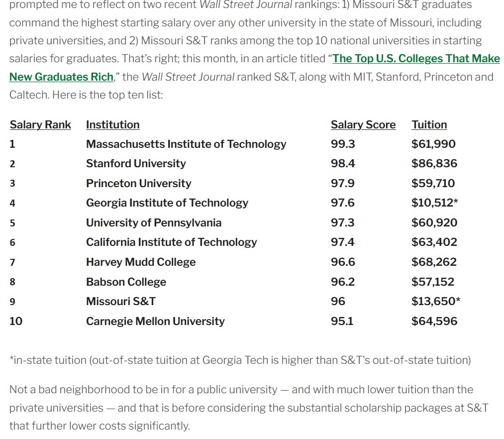Viewport: 504px width, 439px height.
Task: Click the $13,650* tuition for Missouri S&T
Action: [x=435, y=302]
